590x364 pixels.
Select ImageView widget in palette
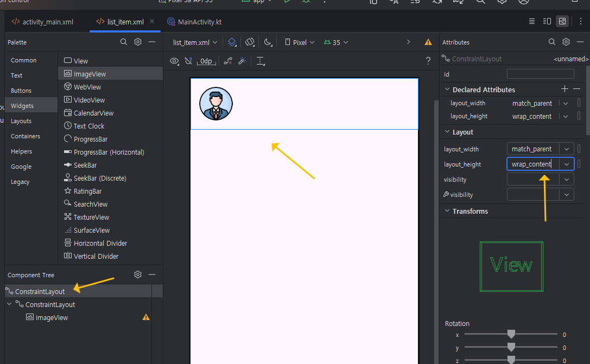(110, 74)
